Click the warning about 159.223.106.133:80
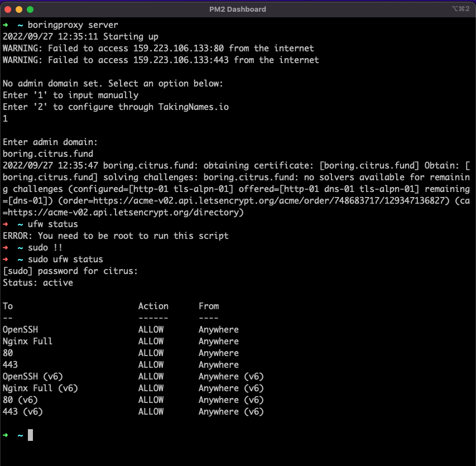Screen dimensions: 476x466 (158, 48)
